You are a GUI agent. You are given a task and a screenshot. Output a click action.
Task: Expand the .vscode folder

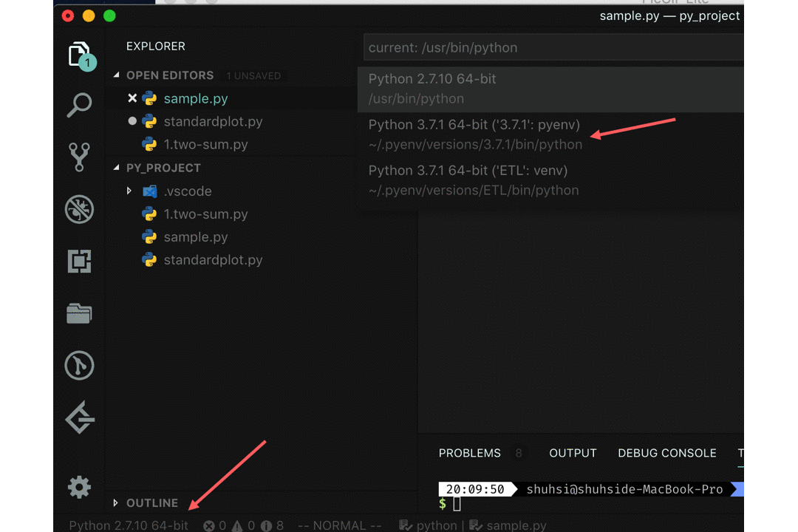point(130,191)
